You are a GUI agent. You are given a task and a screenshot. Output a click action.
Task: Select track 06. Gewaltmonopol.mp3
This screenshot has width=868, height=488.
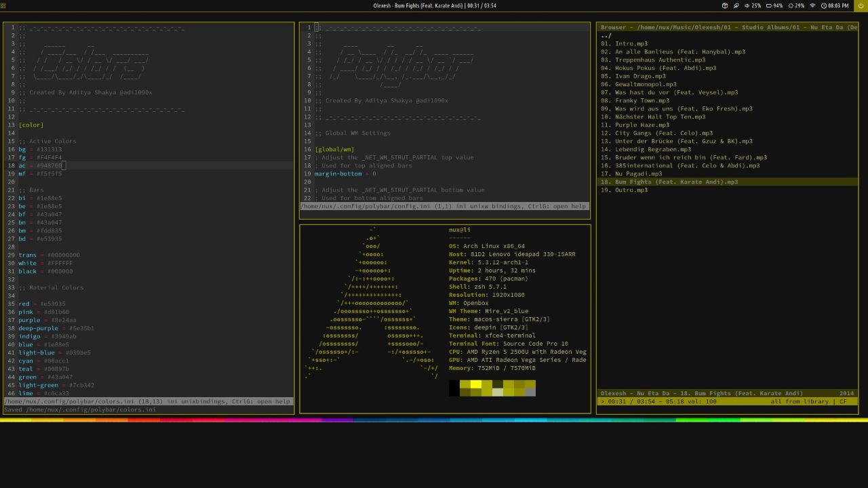pos(638,84)
